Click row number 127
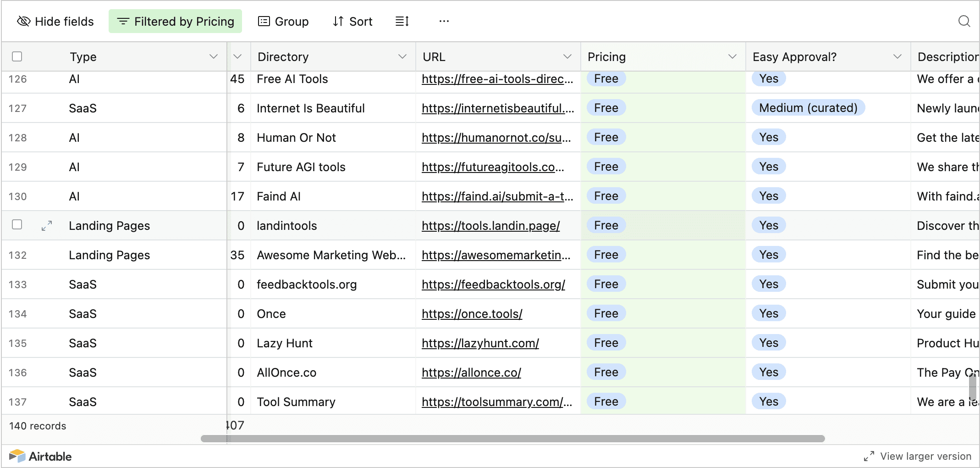 (x=17, y=108)
